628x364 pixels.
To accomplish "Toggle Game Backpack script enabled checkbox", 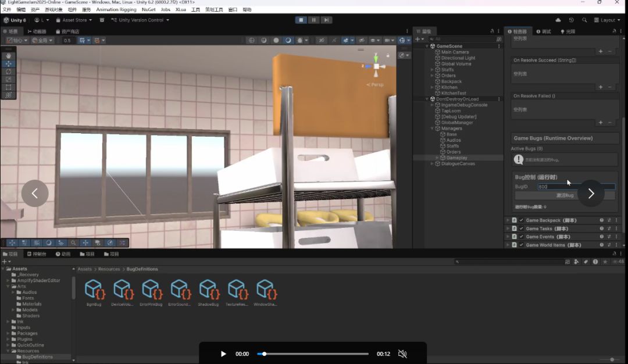I will click(x=522, y=220).
